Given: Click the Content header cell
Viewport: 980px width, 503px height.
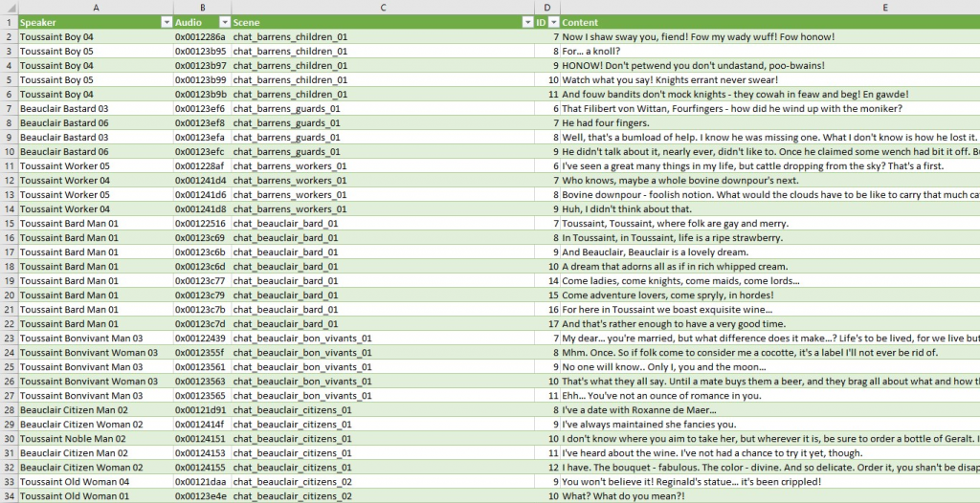Looking at the screenshot, I should [x=770, y=23].
